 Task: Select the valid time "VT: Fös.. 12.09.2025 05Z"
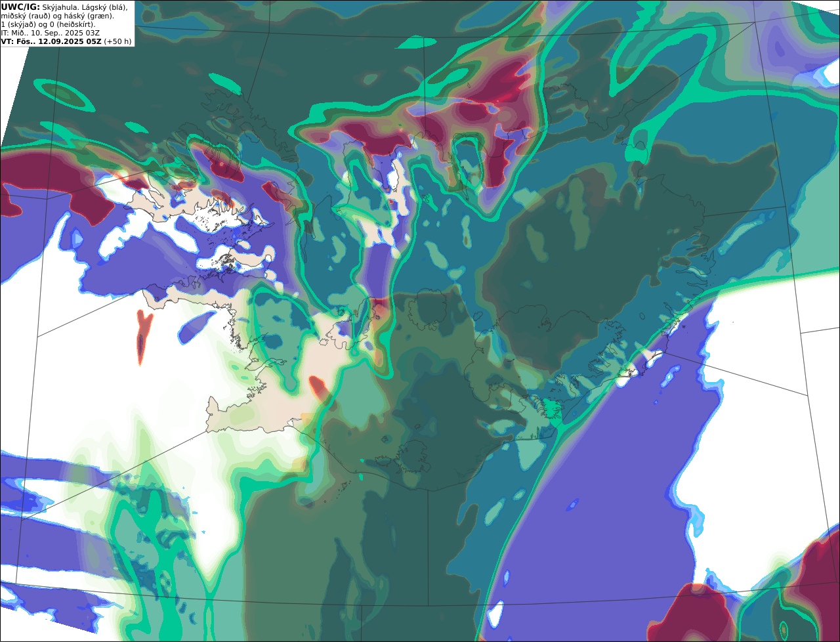(x=51, y=41)
